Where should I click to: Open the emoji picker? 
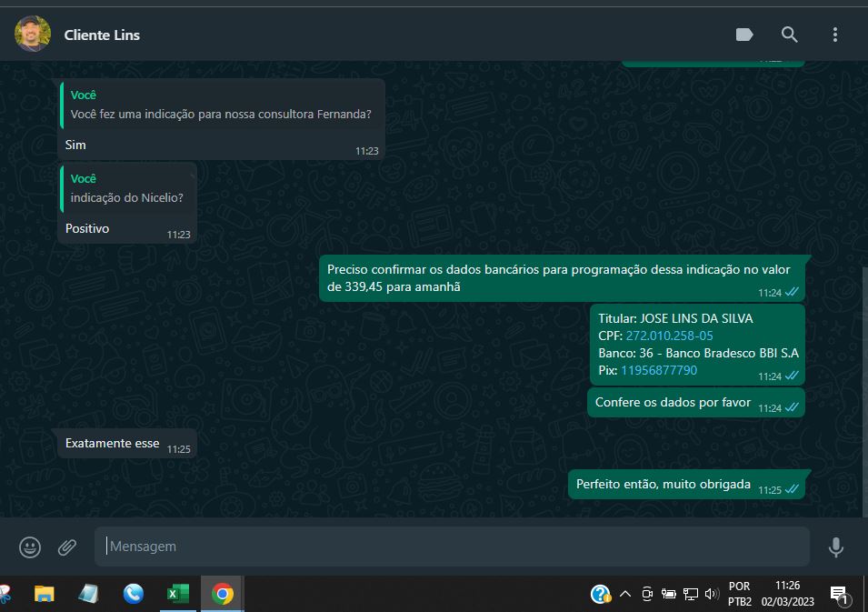point(30,547)
